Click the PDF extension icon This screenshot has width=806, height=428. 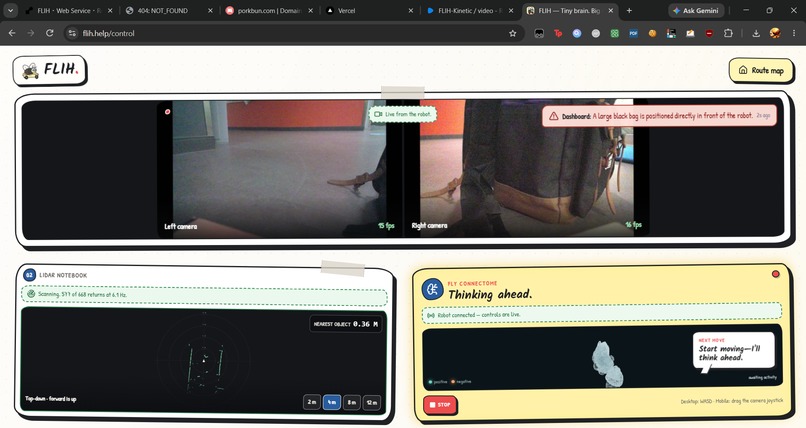(633, 33)
